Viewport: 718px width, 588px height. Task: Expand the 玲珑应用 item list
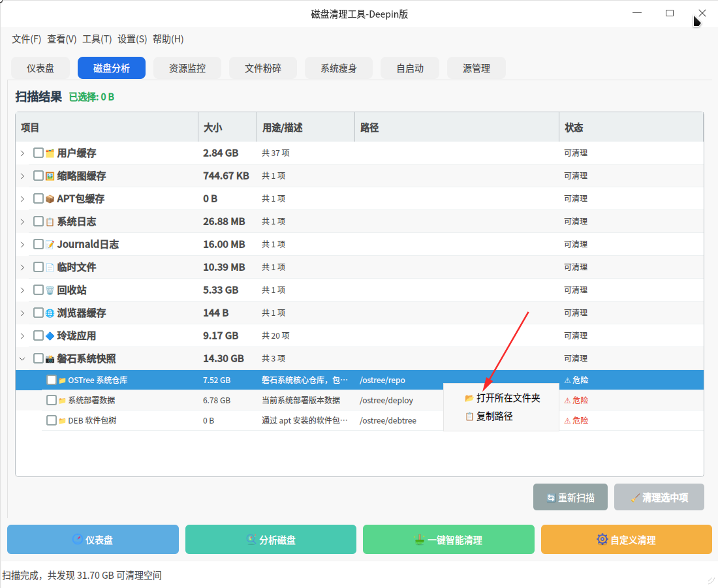tap(22, 335)
